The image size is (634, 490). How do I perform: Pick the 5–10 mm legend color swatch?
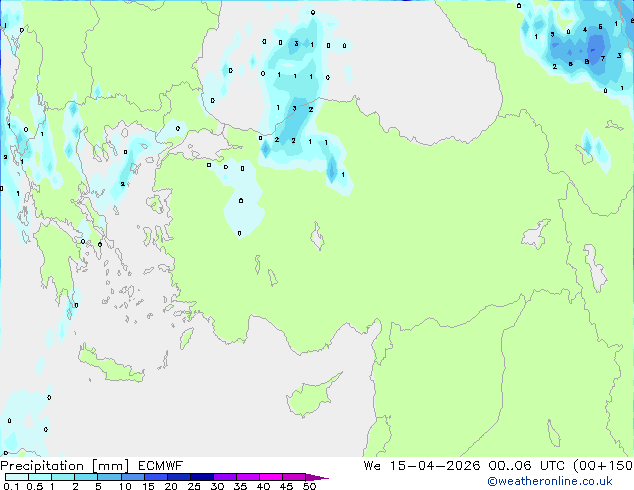coord(109,477)
